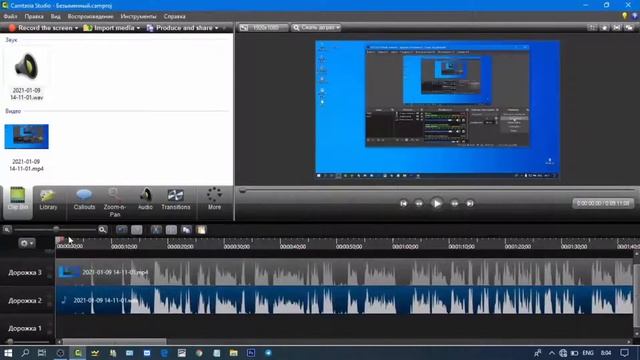Open the Воспроизведение menu
The image size is (640, 360).
click(x=91, y=16)
